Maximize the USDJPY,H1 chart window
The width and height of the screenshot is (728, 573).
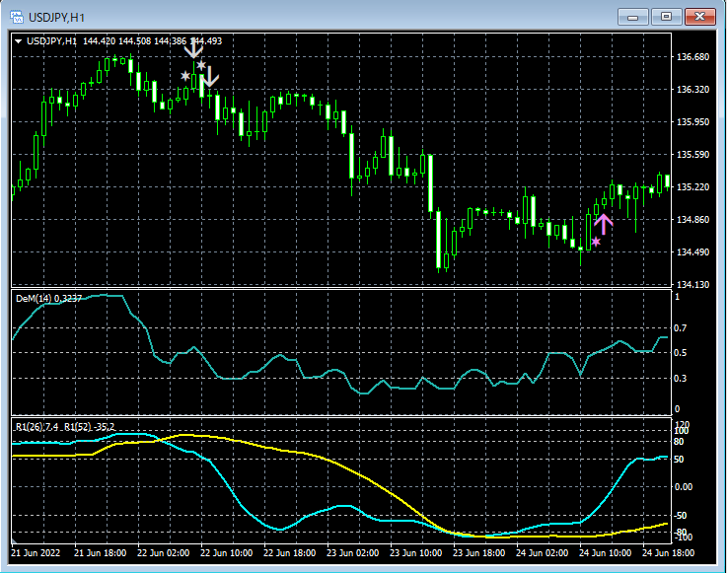(x=667, y=16)
